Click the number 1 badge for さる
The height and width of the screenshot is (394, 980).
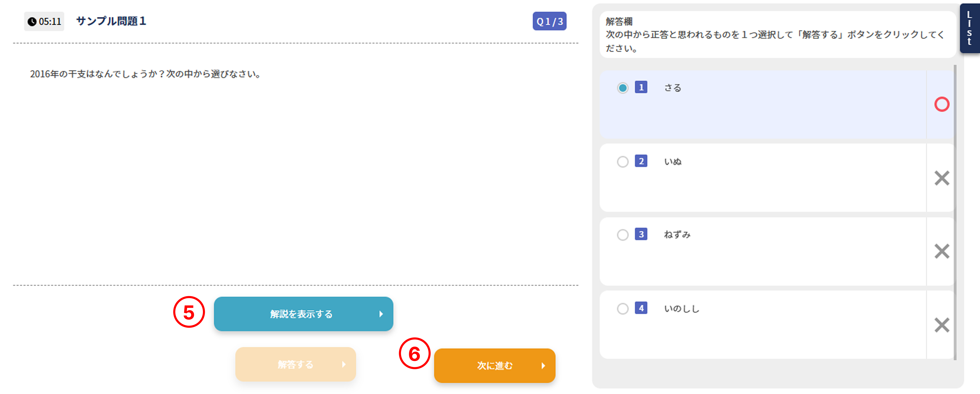pyautogui.click(x=641, y=87)
